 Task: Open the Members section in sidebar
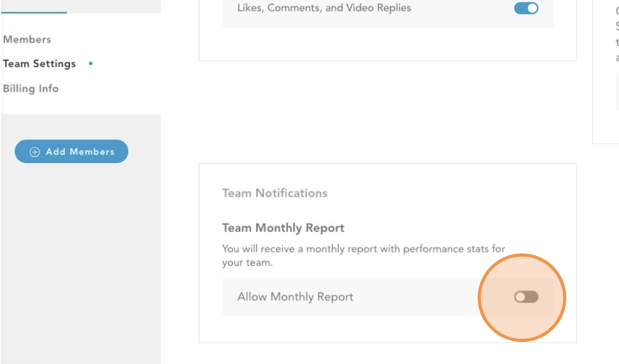click(x=27, y=39)
